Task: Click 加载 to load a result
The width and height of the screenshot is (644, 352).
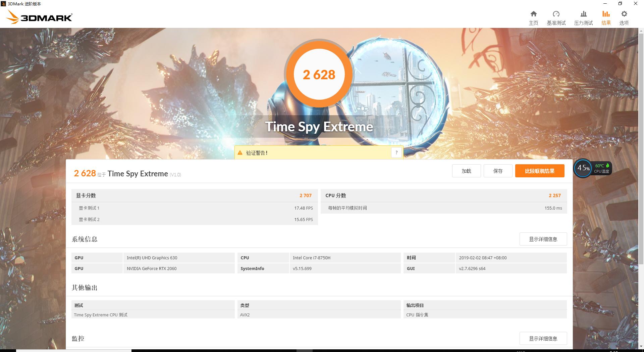Action: [466, 171]
